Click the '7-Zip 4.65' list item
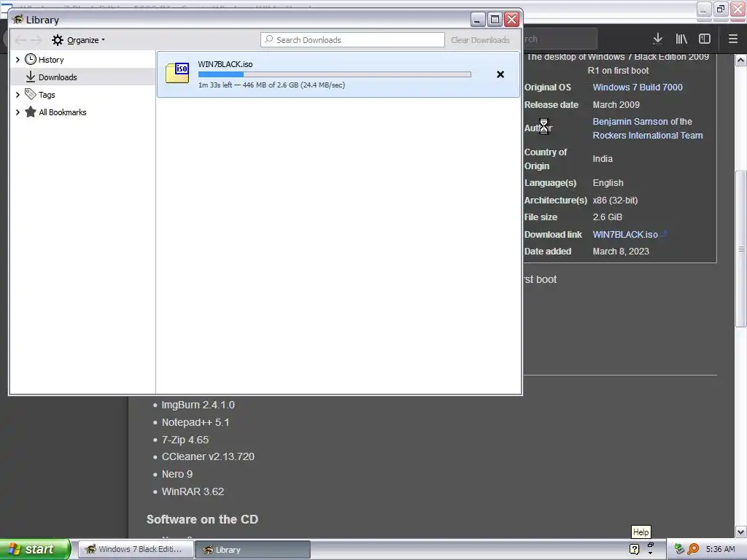The image size is (747, 560). 185,440
